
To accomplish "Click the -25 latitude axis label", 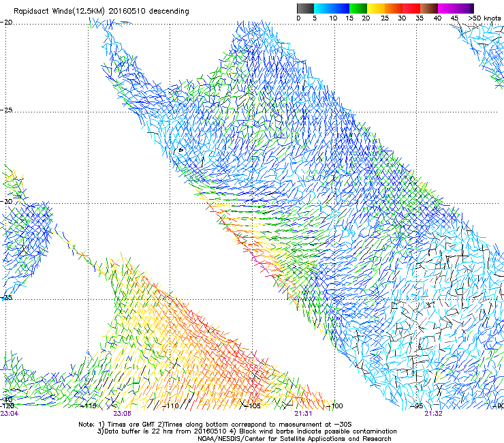I will (6, 110).
